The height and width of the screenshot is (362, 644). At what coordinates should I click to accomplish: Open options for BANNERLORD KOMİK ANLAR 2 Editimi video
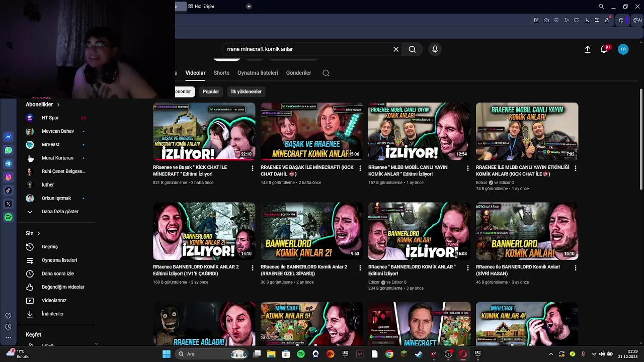253,268
